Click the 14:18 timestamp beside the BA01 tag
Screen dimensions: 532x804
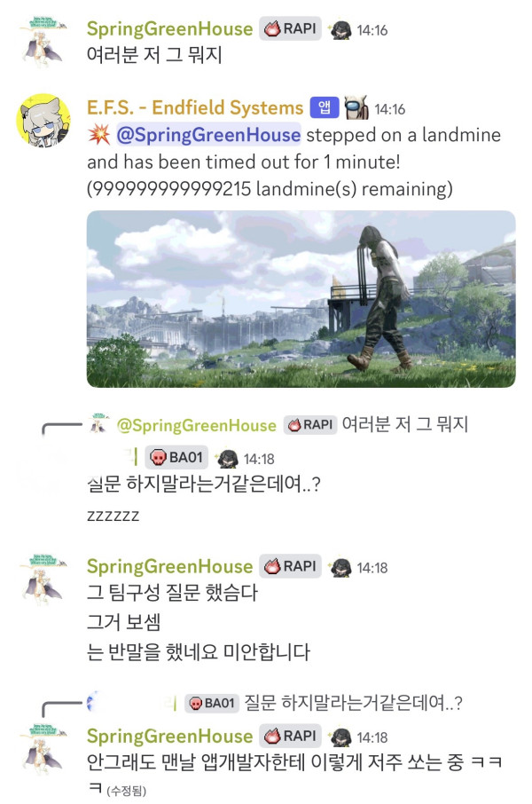click(259, 459)
